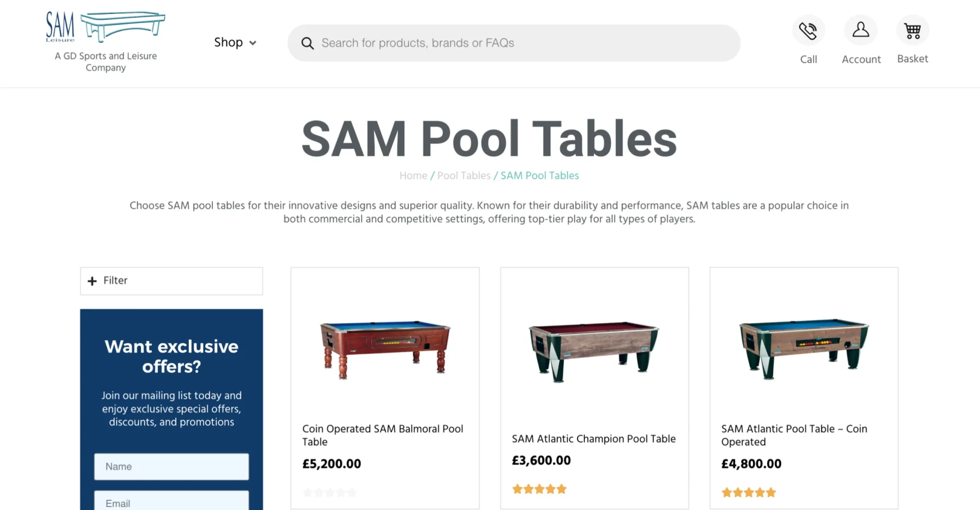Image resolution: width=980 pixels, height=510 pixels.
Task: Click the Call phone icon
Action: [x=808, y=30]
